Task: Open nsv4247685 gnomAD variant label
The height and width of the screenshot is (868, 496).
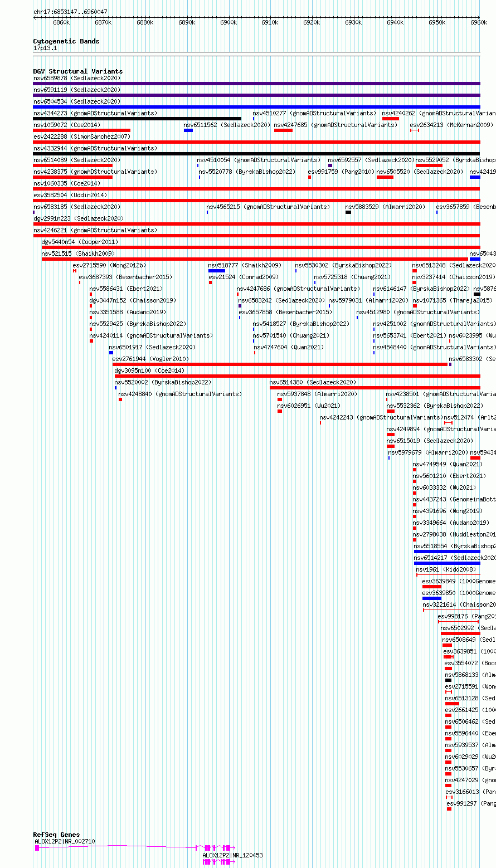Action: (335, 125)
